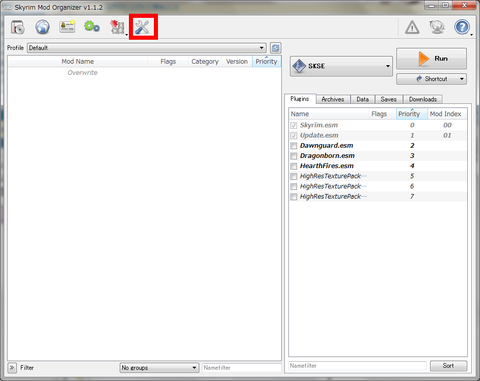Open Settings wrench and screwdriver icon
The width and height of the screenshot is (480, 381).
[143, 27]
